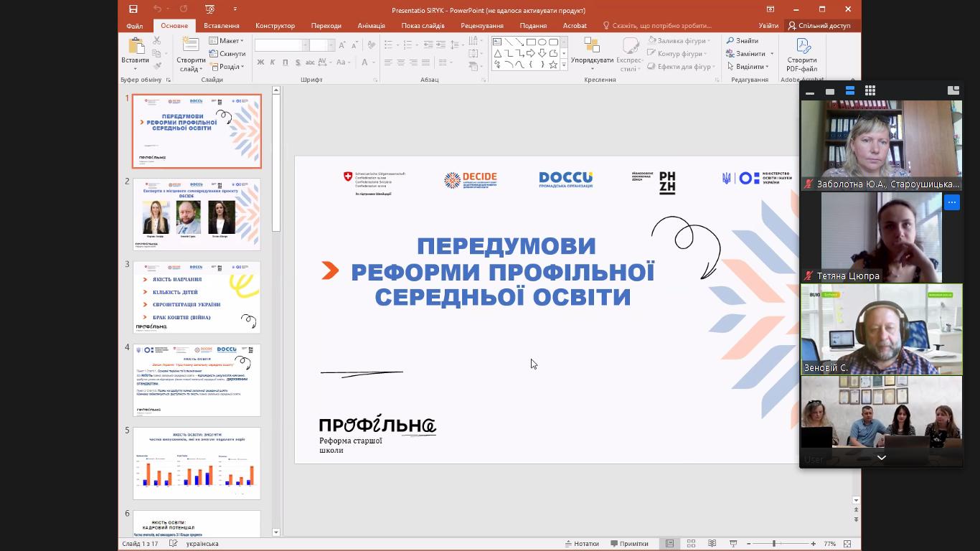Switch Zoom panel to grid gallery view
Image resolution: width=980 pixels, height=551 pixels.
click(x=870, y=90)
